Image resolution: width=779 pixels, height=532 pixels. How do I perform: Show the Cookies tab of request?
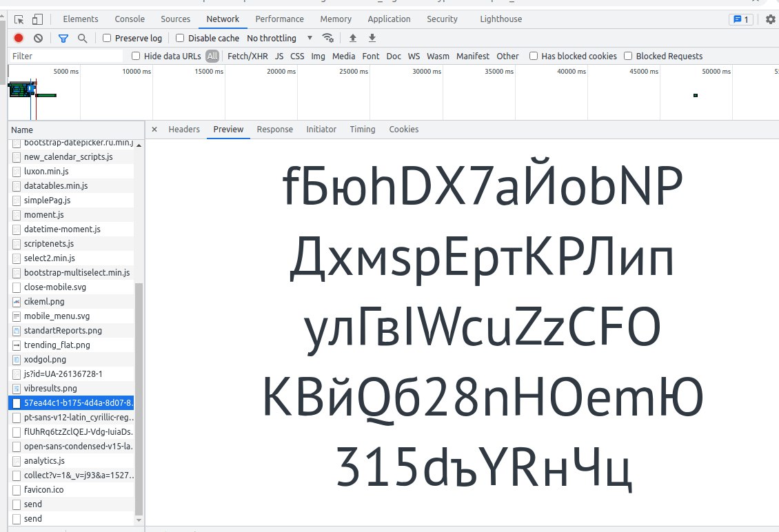tap(403, 129)
